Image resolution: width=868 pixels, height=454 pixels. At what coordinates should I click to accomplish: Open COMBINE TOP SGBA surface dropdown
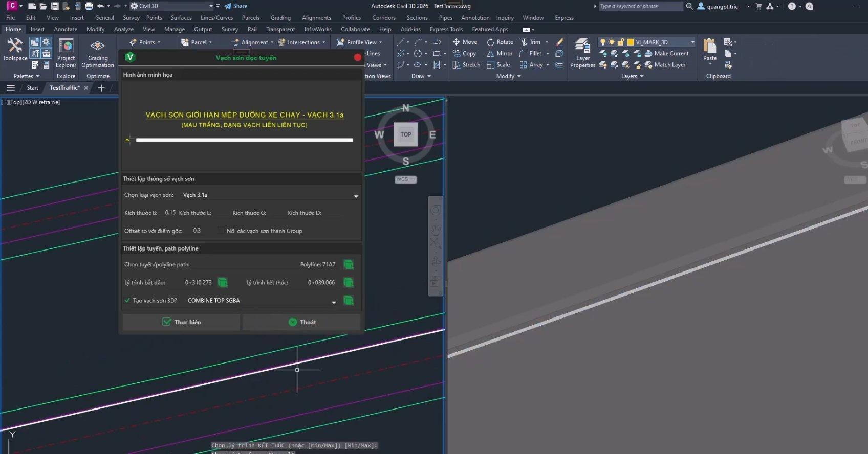(x=262, y=301)
